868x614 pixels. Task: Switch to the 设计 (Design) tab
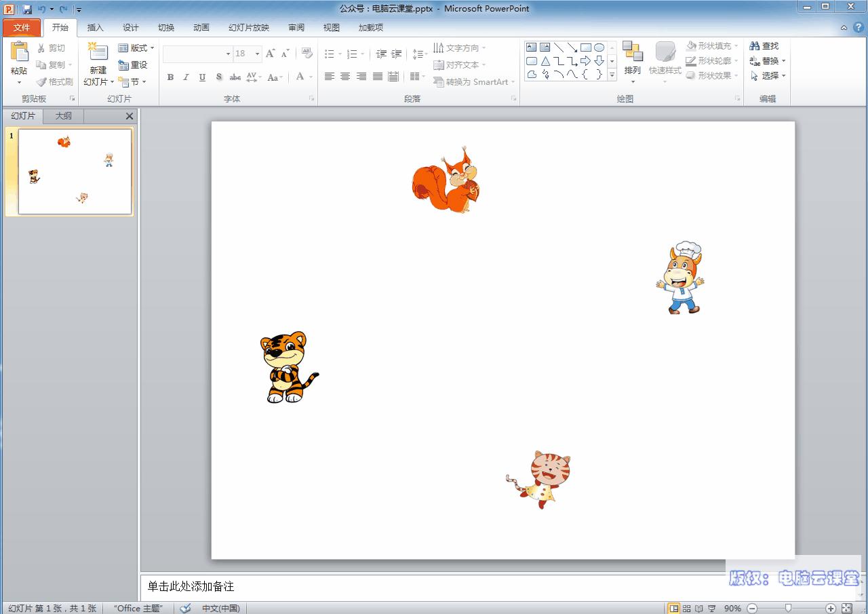click(x=131, y=28)
